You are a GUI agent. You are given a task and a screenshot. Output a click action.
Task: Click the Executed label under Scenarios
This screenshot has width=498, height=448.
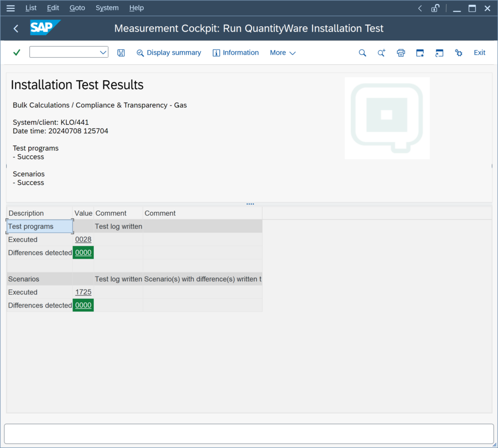(23, 292)
